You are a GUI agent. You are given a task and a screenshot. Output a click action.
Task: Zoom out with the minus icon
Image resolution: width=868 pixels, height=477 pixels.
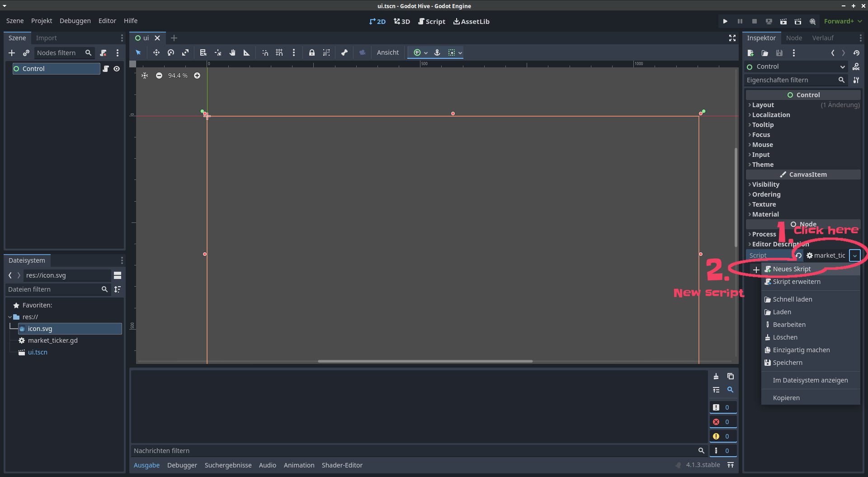click(159, 76)
